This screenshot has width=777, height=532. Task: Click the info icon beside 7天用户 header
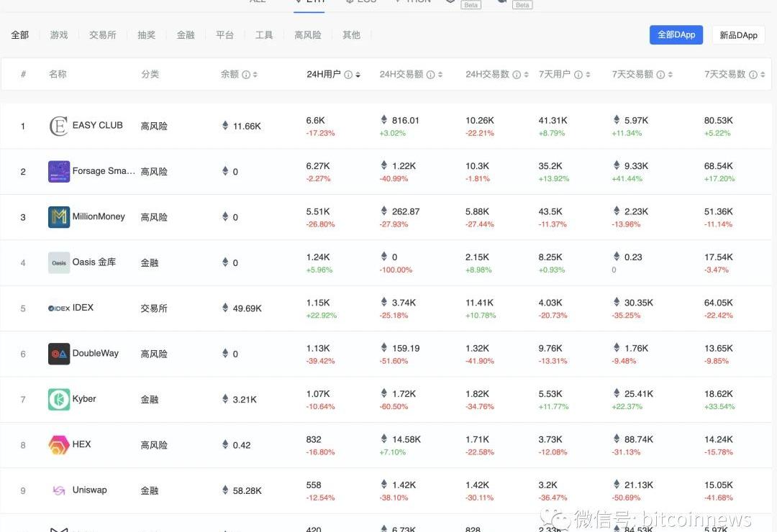point(578,74)
